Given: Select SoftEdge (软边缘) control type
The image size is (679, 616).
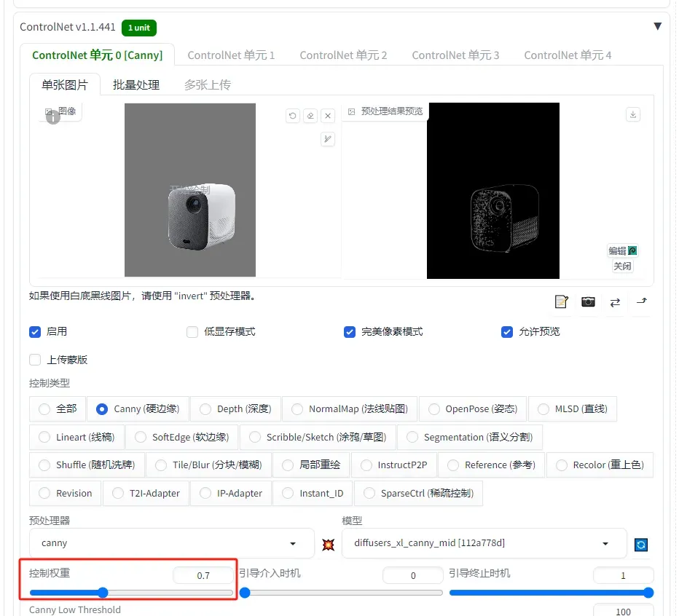Looking at the screenshot, I should 182,437.
